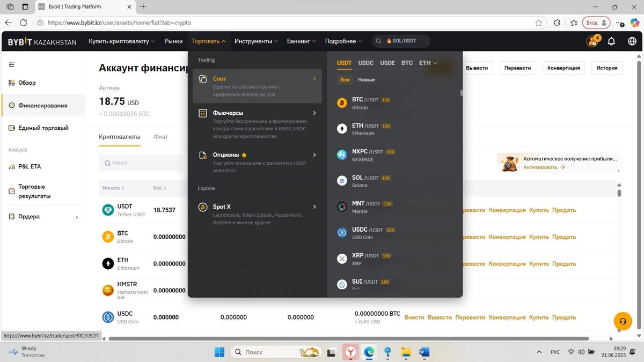Open the Фьючерсы menu entry
This screenshot has width=644, height=362.
click(x=257, y=124)
